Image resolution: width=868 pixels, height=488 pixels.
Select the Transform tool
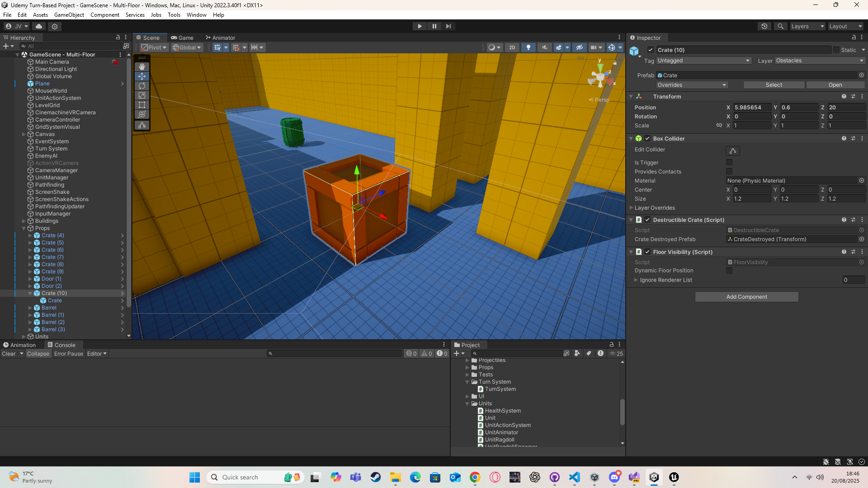pyautogui.click(x=142, y=114)
